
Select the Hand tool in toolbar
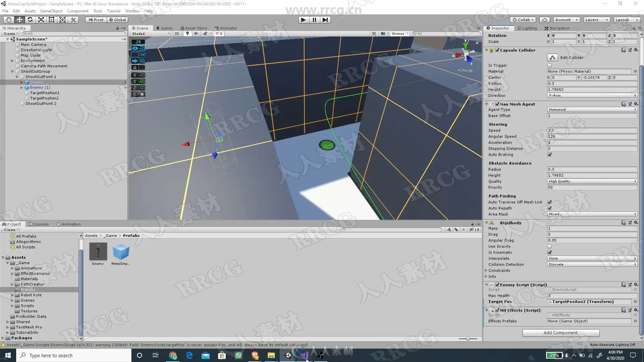pos(9,20)
